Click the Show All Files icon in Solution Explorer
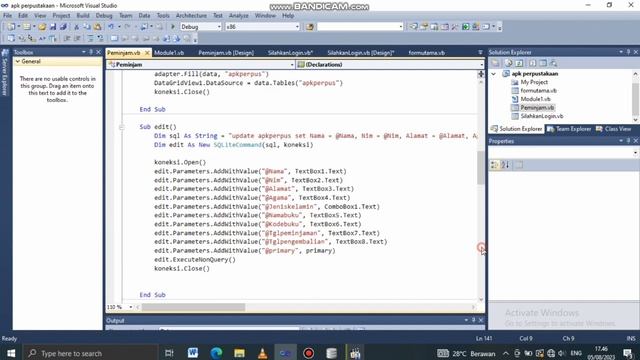The height and width of the screenshot is (360, 640). [x=509, y=63]
